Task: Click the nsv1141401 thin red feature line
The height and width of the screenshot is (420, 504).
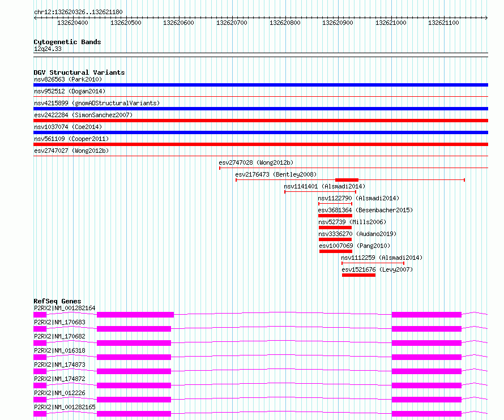Action: [x=320, y=192]
